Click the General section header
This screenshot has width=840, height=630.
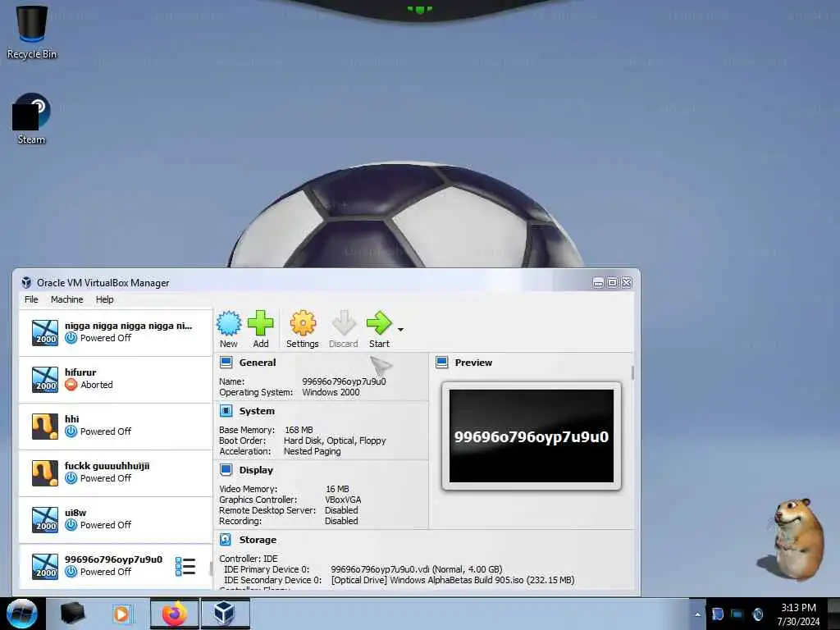(257, 363)
